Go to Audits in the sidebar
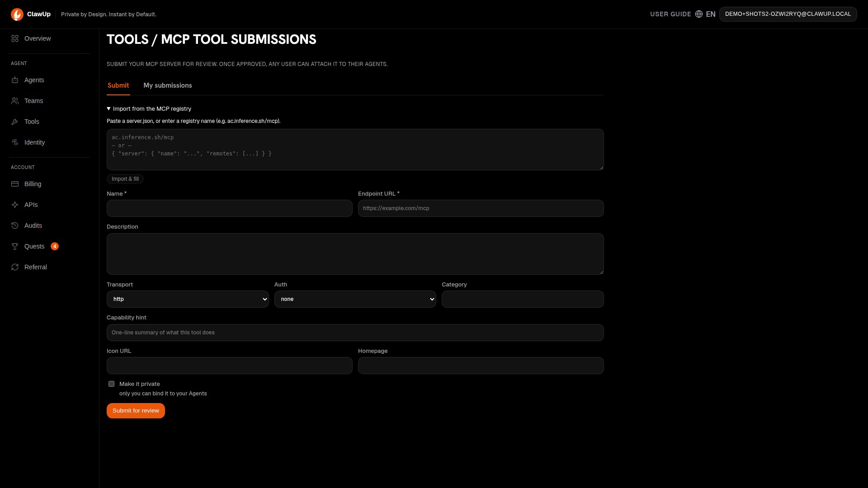 click(x=50, y=225)
